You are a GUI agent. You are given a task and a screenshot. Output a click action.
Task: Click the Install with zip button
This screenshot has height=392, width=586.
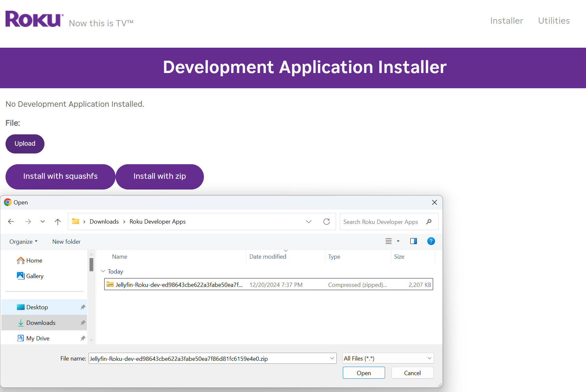pyautogui.click(x=160, y=177)
